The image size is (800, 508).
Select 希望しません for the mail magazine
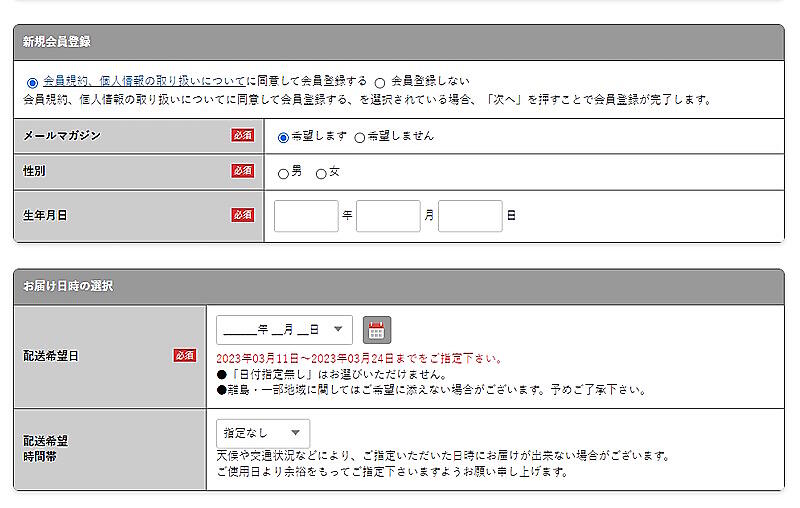[x=360, y=137]
